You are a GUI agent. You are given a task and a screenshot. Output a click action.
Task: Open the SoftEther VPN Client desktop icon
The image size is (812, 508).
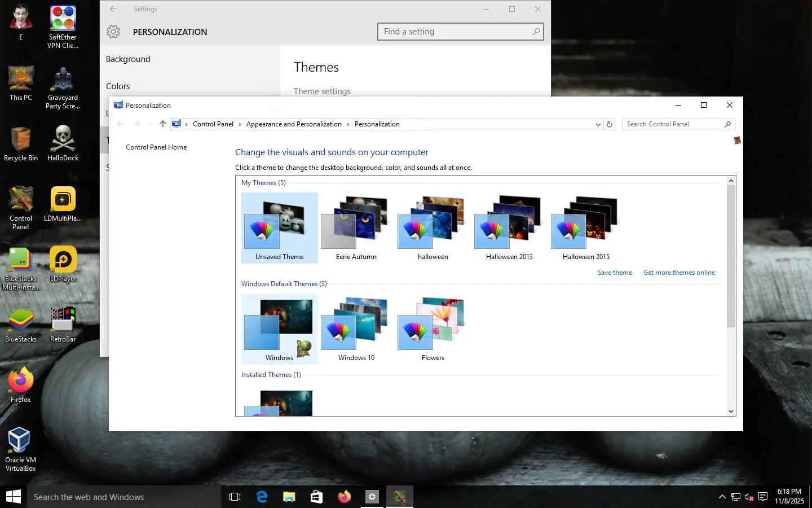tap(63, 27)
